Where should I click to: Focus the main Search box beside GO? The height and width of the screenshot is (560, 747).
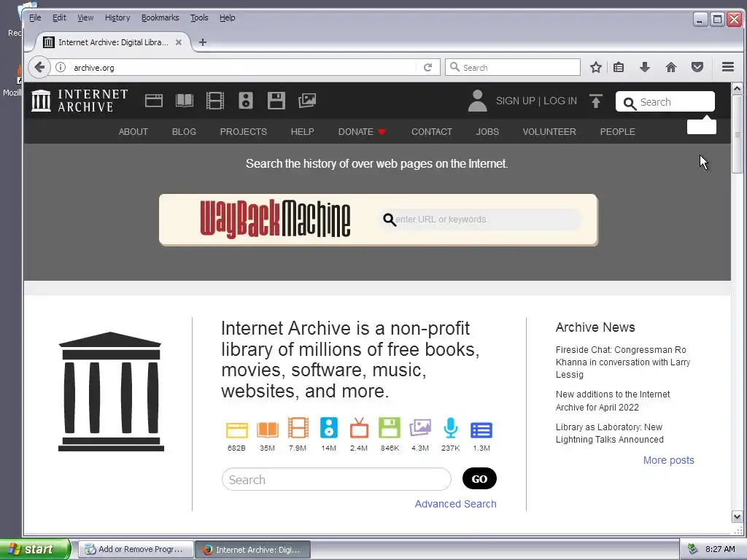point(336,479)
